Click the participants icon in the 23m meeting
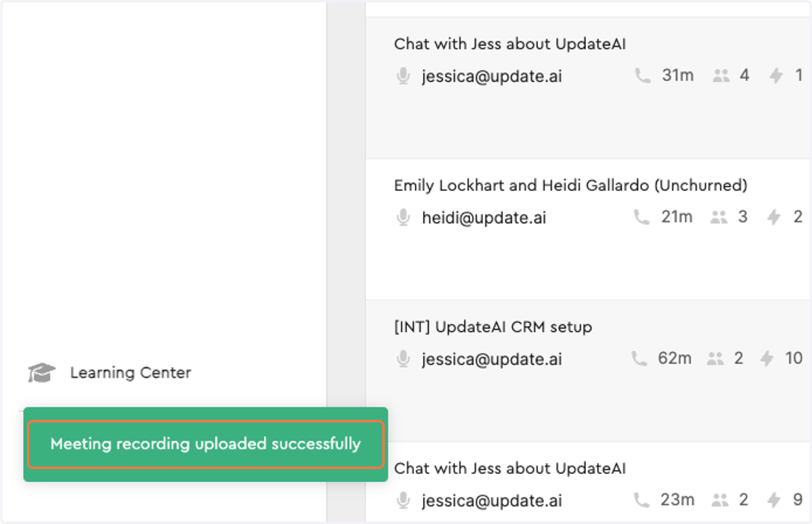Viewport: 812px width, 524px height. click(x=721, y=500)
